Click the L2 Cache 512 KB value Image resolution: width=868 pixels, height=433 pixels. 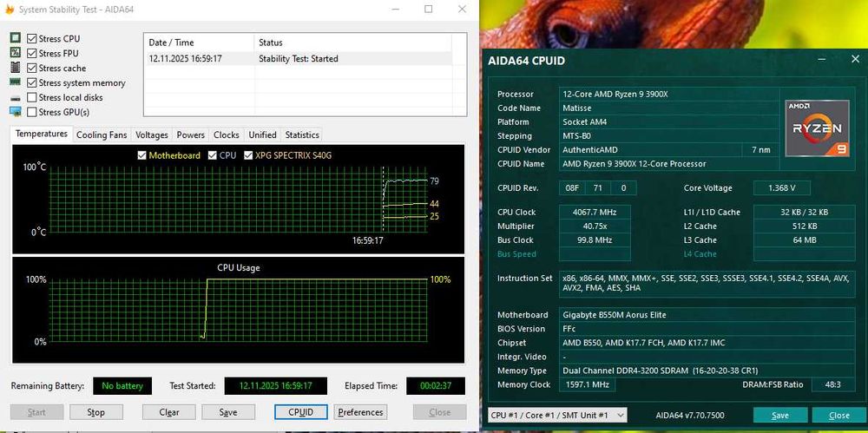click(x=805, y=226)
